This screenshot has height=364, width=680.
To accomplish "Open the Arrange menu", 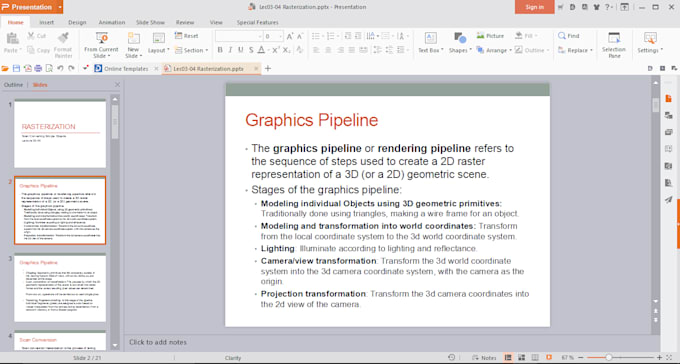I will point(494,50).
